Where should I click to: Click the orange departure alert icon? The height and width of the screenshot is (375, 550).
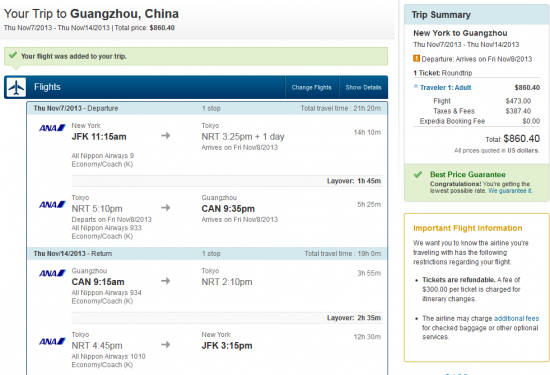[416, 58]
